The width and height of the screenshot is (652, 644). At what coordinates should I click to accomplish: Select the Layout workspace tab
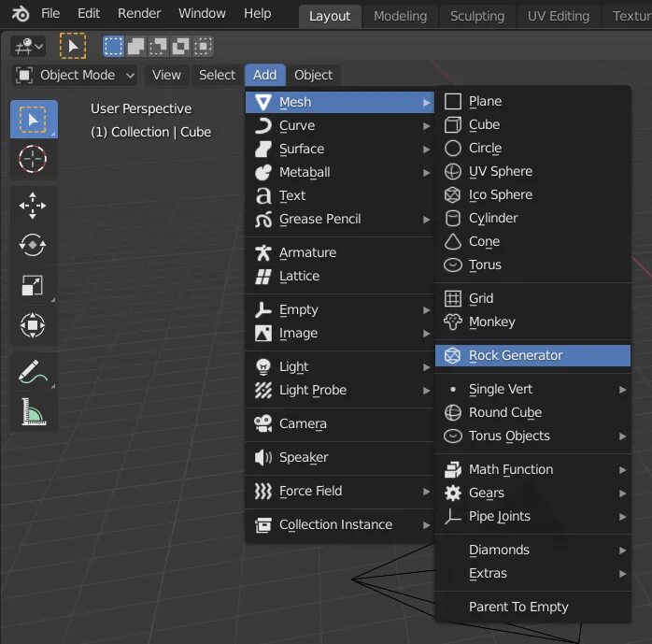[330, 16]
